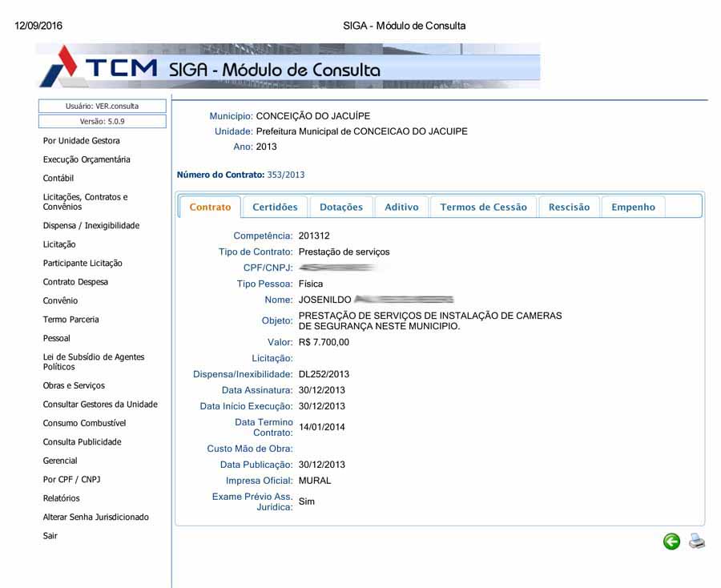Select the Aditivo tab
This screenshot has height=588, width=721.
401,207
